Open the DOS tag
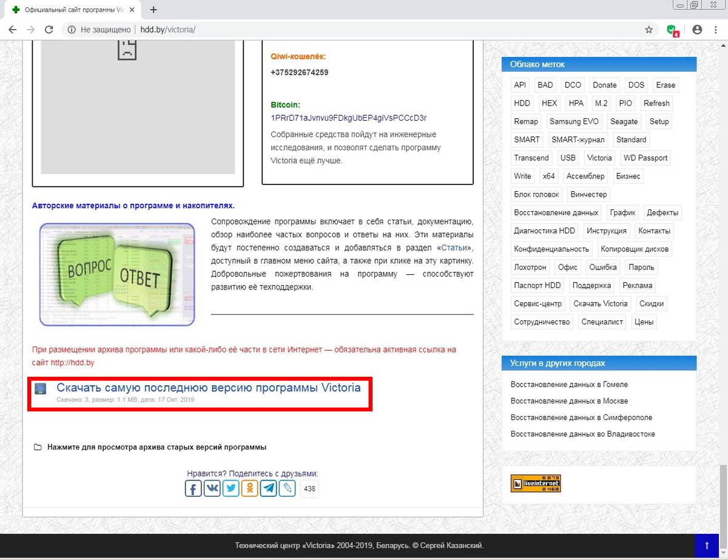728x560 pixels. 636,85
